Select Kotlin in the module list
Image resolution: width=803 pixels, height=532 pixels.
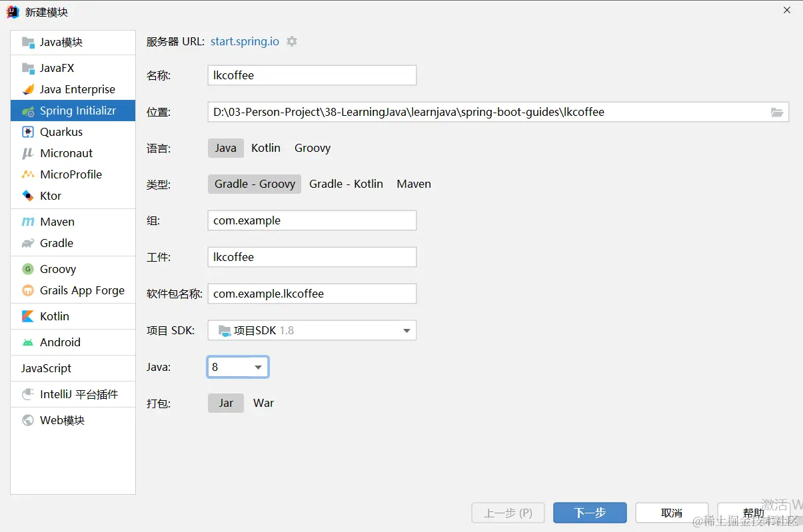click(x=73, y=316)
